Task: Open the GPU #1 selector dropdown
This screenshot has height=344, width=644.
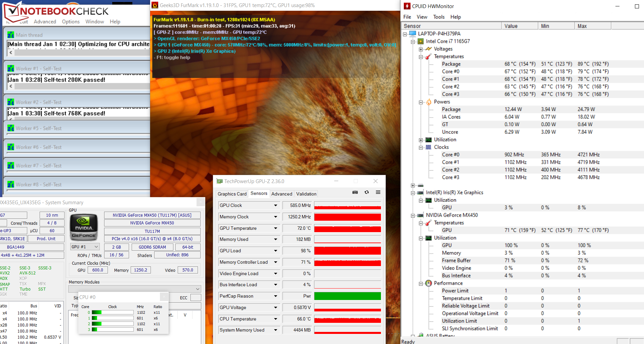Action: (85, 247)
